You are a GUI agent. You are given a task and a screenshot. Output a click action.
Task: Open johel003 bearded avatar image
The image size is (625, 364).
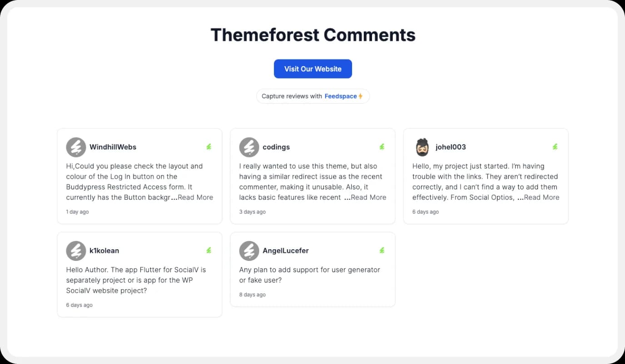[x=422, y=147]
